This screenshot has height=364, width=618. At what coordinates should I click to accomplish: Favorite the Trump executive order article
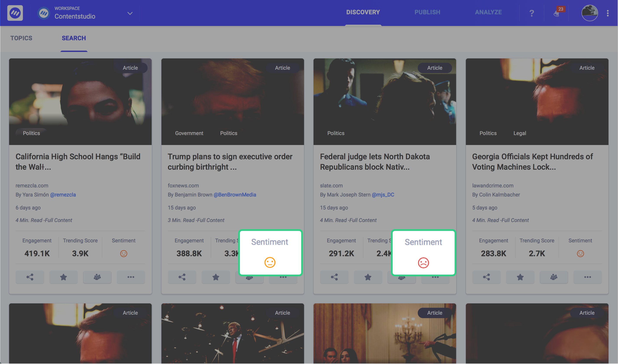tap(216, 277)
